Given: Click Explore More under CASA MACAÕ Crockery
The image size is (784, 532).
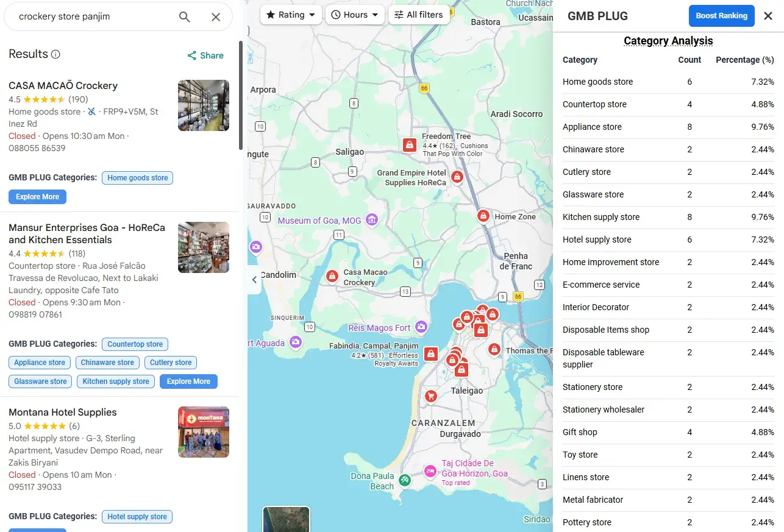Looking at the screenshot, I should (x=37, y=197).
